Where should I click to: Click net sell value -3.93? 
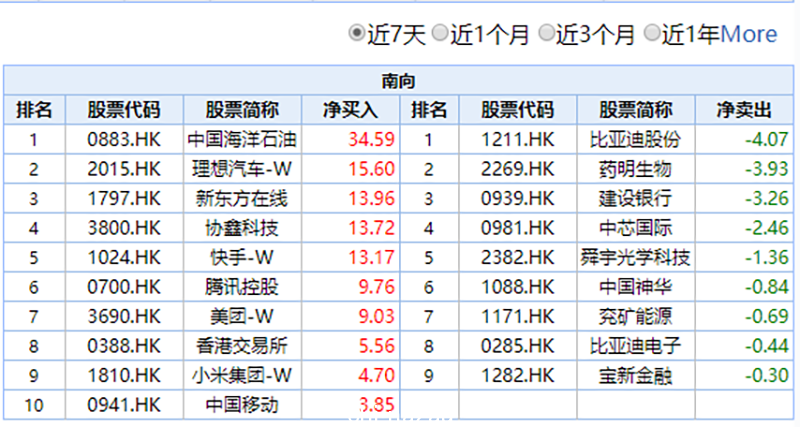pyautogui.click(x=766, y=169)
